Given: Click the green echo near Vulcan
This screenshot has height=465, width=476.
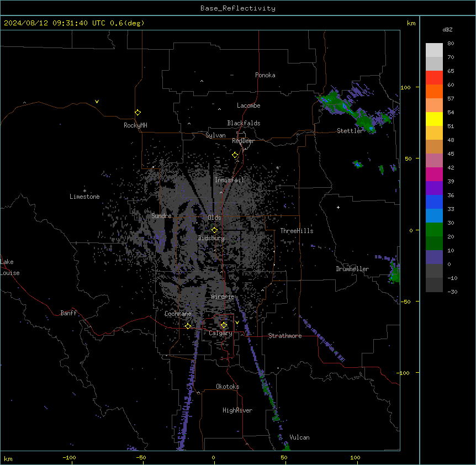Looking at the screenshot, I should pyautogui.click(x=286, y=446).
